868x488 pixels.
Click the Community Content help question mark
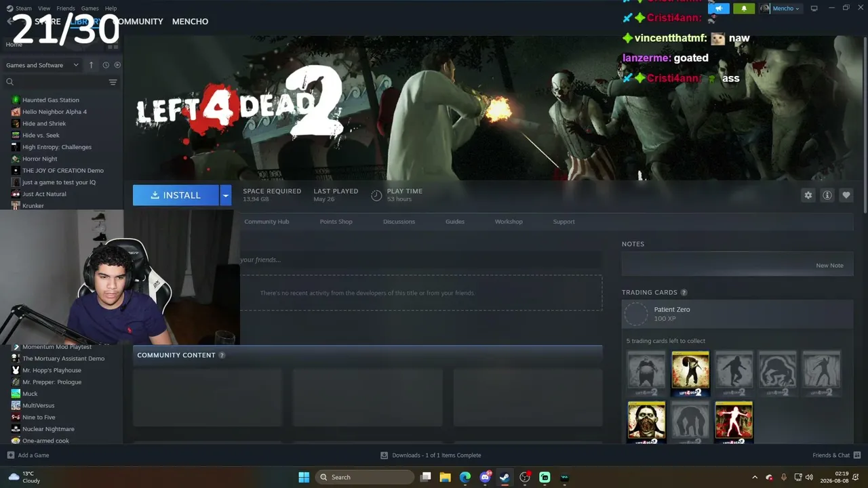[222, 355]
